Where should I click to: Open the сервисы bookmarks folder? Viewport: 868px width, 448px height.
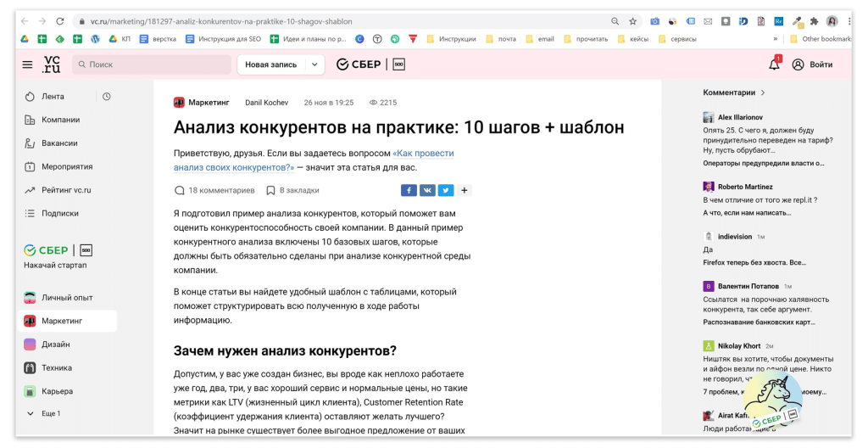(x=677, y=39)
